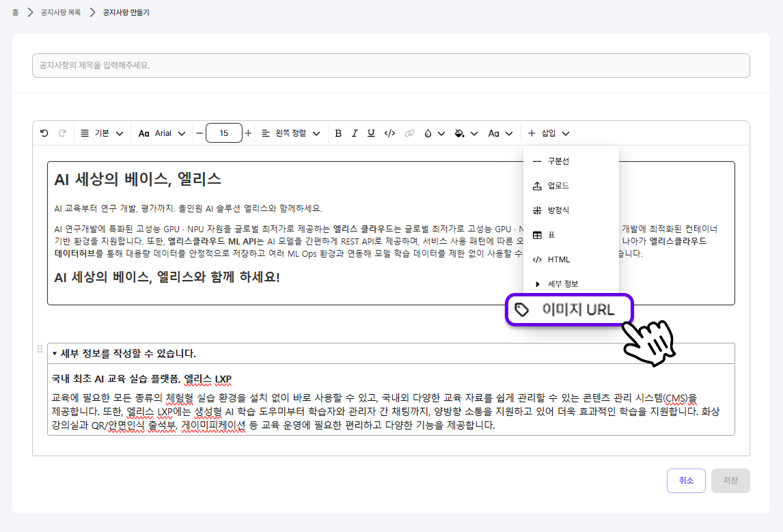The width and height of the screenshot is (783, 532).
Task: Click line 'AI 교육부터 연구 개발, 평가까지'
Action: (x=188, y=208)
